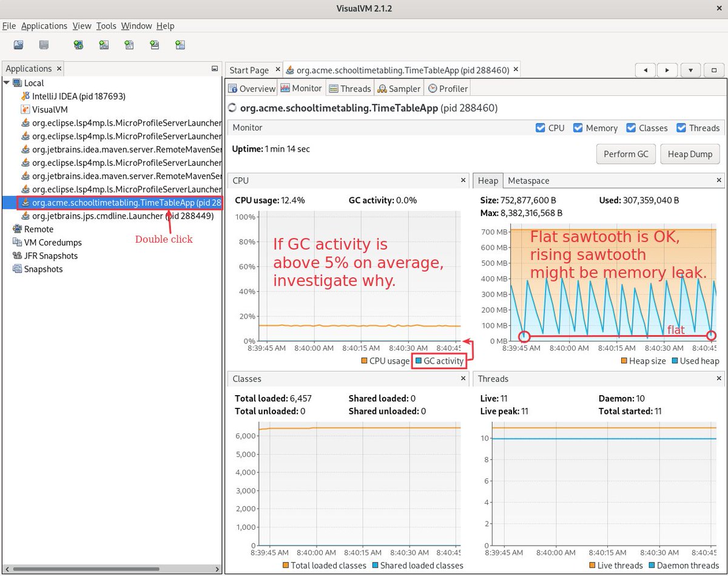
Task: Switch to the Metaspace tab
Action: (x=528, y=181)
